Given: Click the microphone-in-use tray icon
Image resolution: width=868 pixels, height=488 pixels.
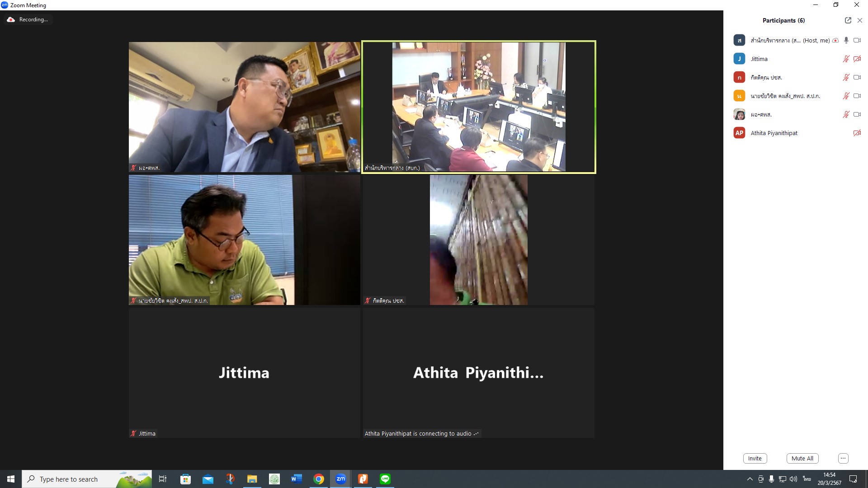Looking at the screenshot, I should (771, 479).
